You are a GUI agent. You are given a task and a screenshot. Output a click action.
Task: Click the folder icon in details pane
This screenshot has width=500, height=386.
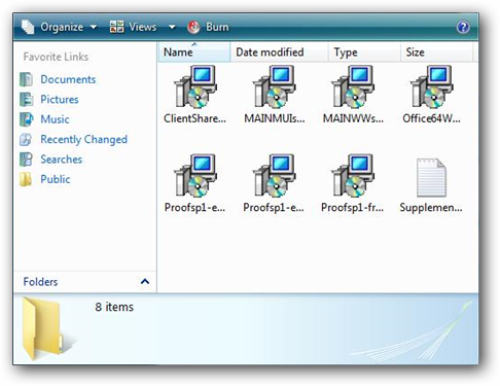[47, 328]
